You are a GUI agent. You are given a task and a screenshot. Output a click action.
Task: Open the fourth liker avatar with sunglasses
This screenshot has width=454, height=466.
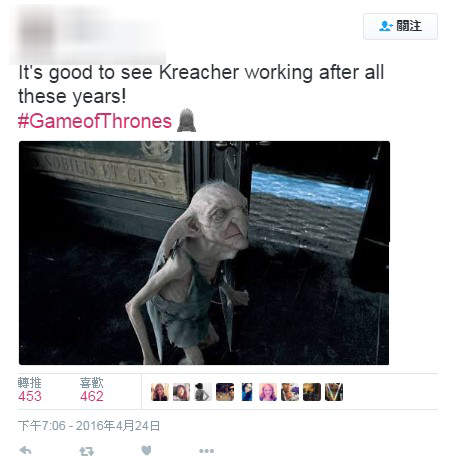tap(225, 392)
